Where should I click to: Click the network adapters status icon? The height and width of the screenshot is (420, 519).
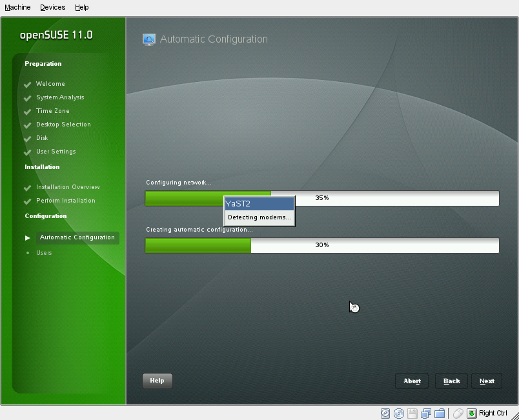click(426, 413)
